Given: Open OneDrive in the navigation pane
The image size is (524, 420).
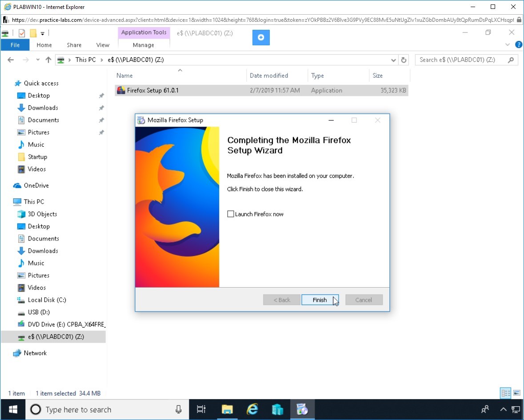Looking at the screenshot, I should (36, 185).
